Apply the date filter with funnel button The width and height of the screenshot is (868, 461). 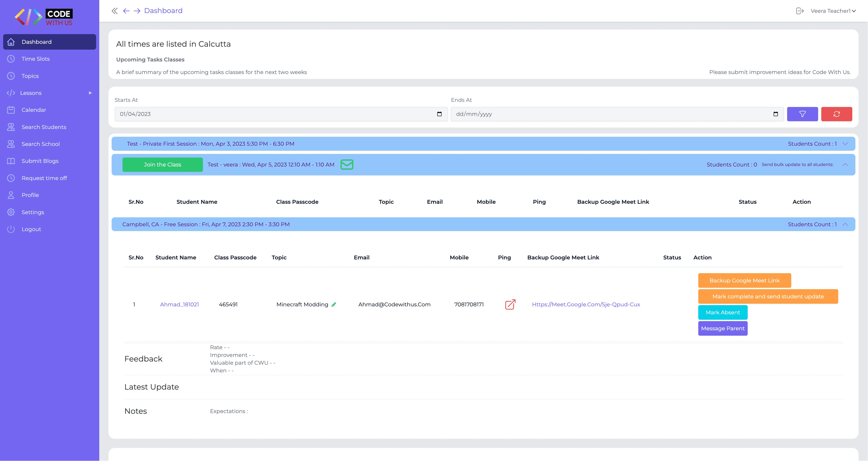[802, 114]
